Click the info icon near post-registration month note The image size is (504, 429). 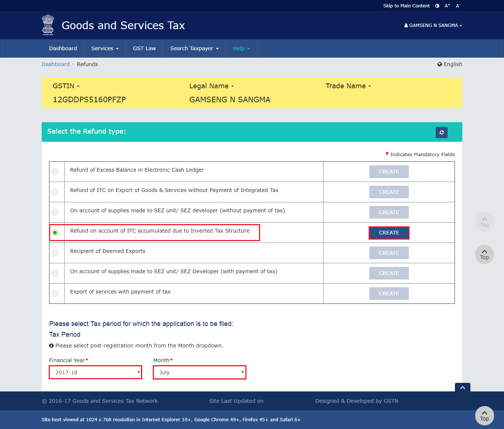click(x=51, y=345)
